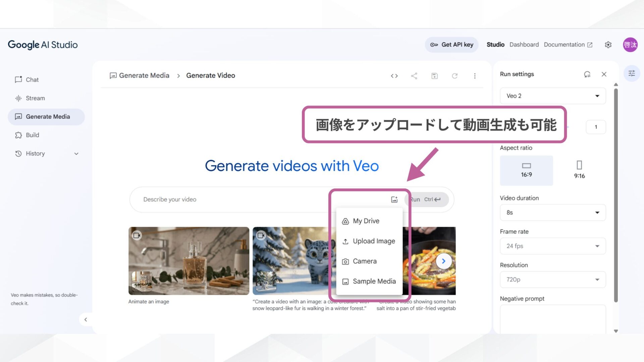
Task: Click the purple user avatar
Action: (x=630, y=45)
